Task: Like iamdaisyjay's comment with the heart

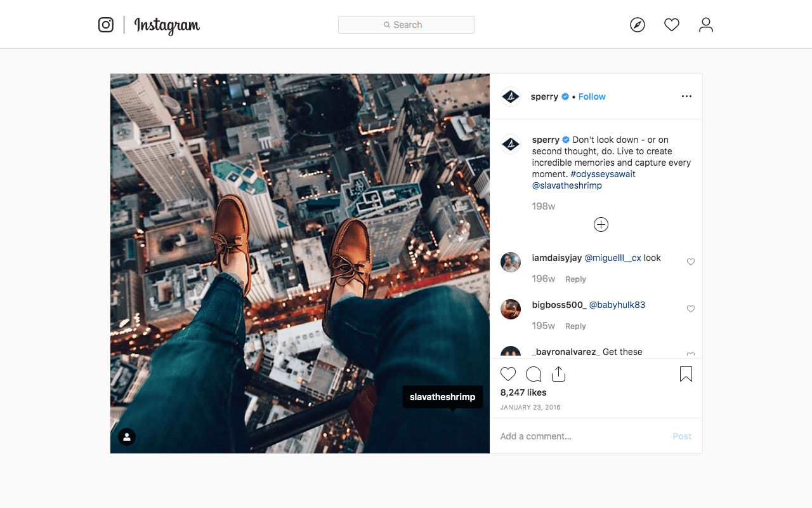Action: (x=691, y=262)
